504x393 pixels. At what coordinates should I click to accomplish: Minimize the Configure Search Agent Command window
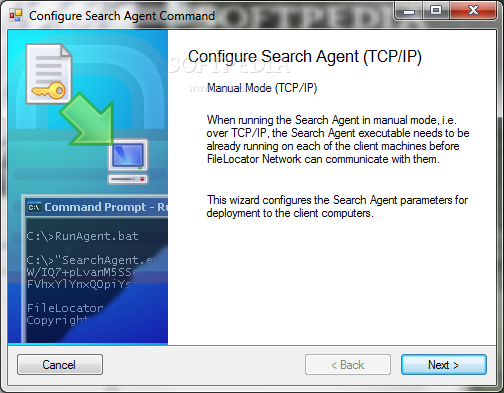point(409,11)
